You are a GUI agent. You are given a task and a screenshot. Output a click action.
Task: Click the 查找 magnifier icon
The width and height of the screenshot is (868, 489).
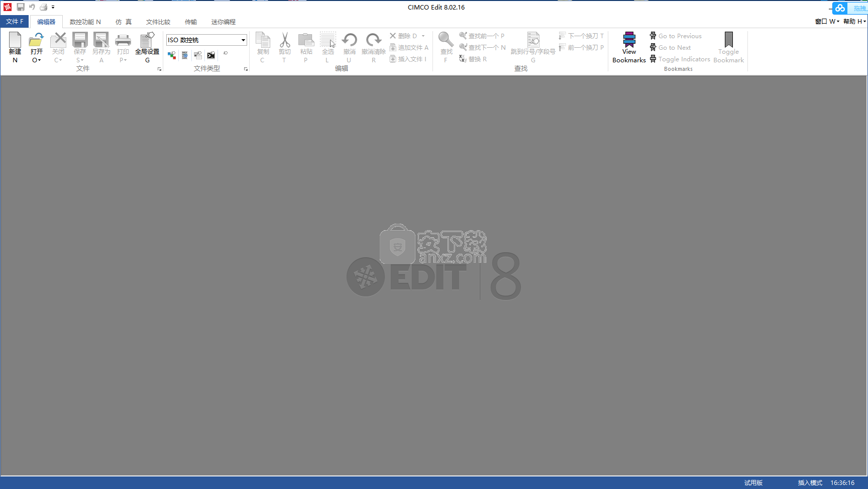coord(446,40)
